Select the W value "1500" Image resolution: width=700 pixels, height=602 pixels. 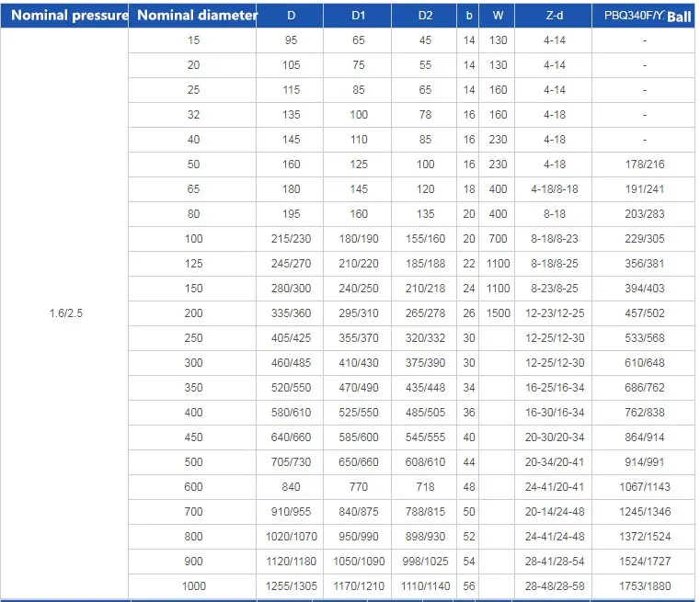tap(498, 313)
